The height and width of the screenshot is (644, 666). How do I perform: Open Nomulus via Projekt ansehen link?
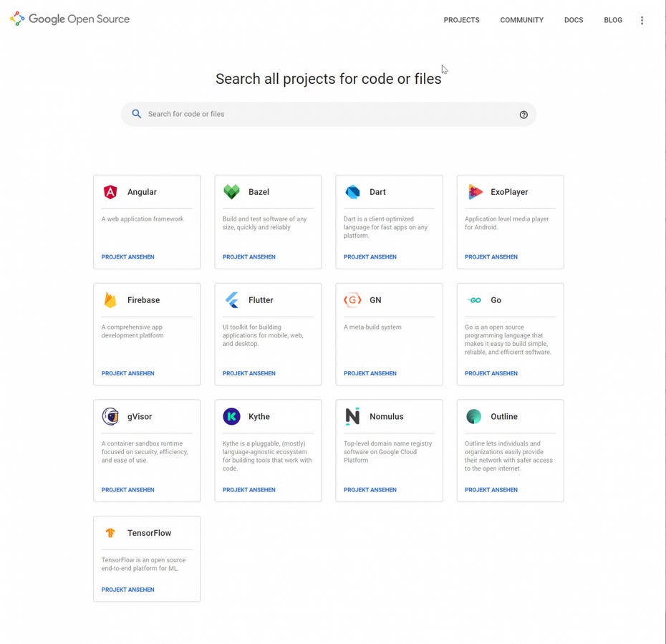370,490
